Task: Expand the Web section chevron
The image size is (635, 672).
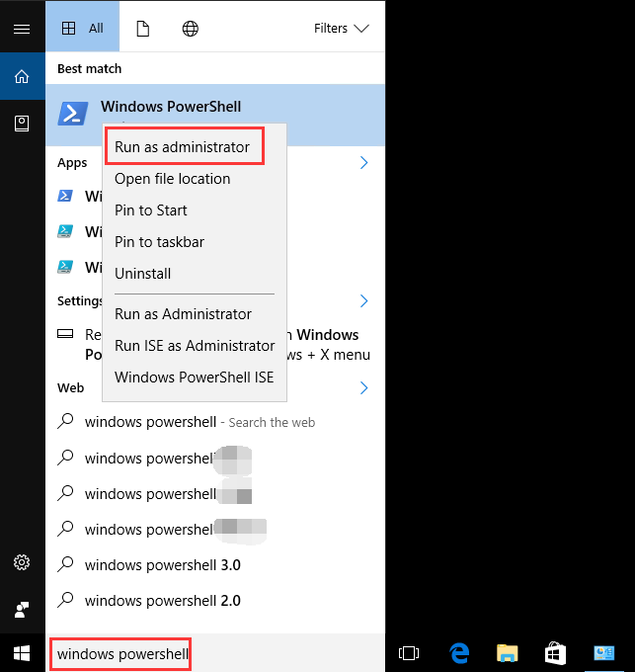Action: [x=363, y=387]
